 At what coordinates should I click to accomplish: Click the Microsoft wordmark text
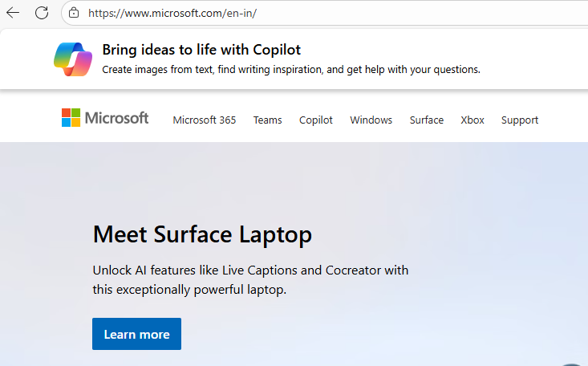(117, 119)
